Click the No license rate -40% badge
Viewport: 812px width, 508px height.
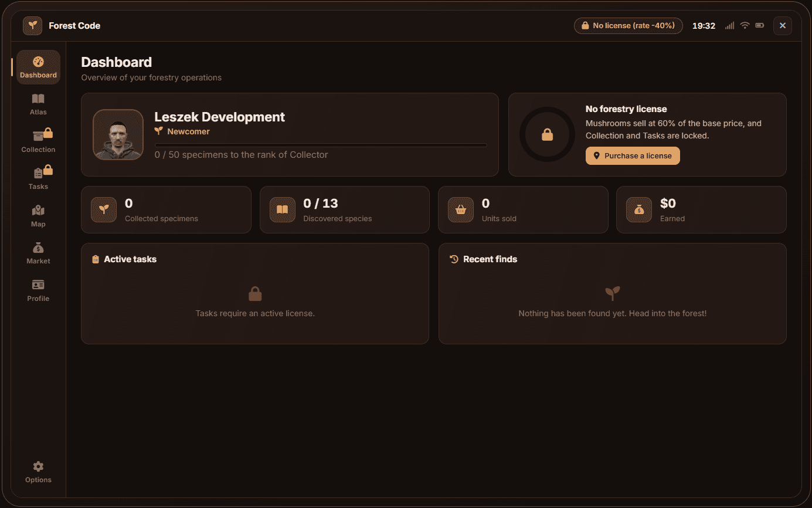point(628,26)
